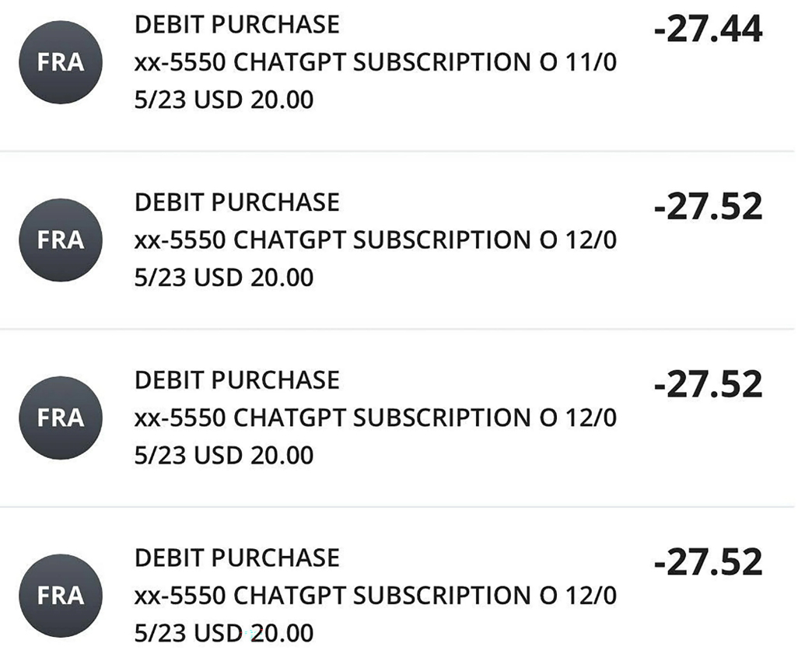Click the 5/23 USD 20.00 line under the 11/0 transaction
The width and height of the screenshot is (812, 661).
click(224, 100)
